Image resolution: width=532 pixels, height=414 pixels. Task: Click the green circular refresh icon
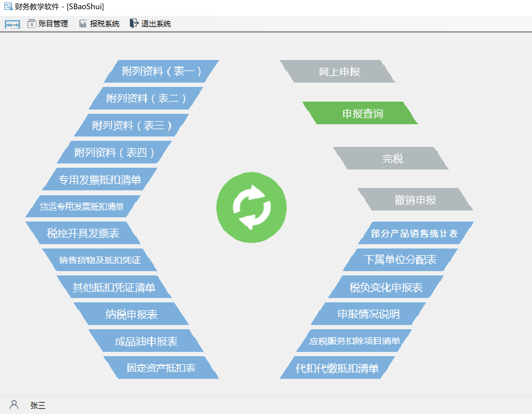pyautogui.click(x=251, y=207)
